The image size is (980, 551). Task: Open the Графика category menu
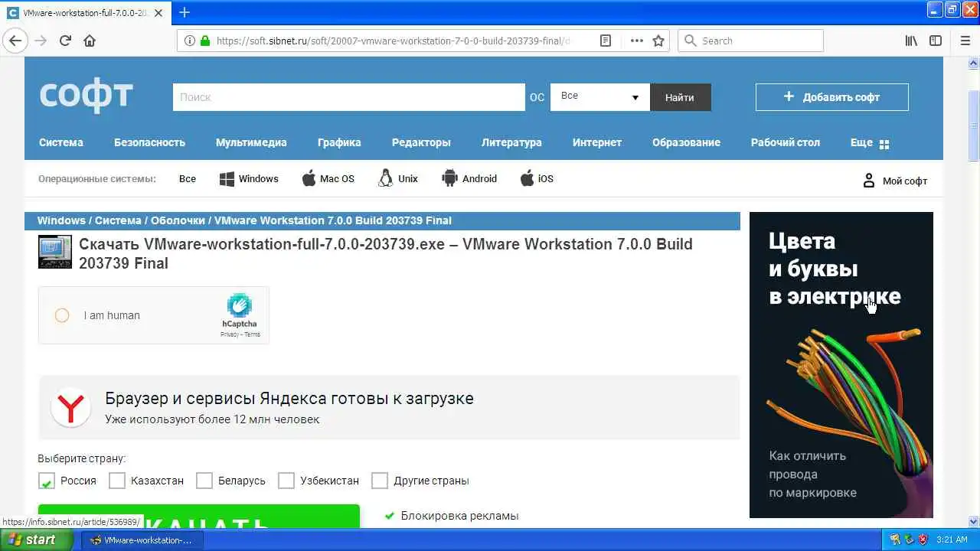[x=339, y=142]
